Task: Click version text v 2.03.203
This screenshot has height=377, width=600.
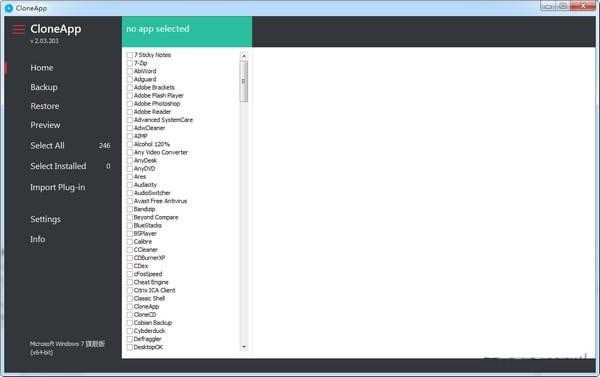Action: click(x=44, y=41)
